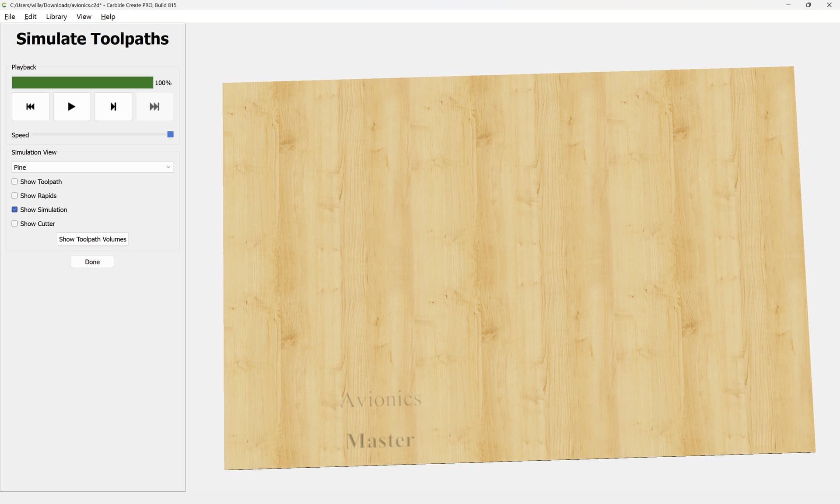Click the green playback progress bar
Viewport: 840px width, 504px height.
coord(82,83)
